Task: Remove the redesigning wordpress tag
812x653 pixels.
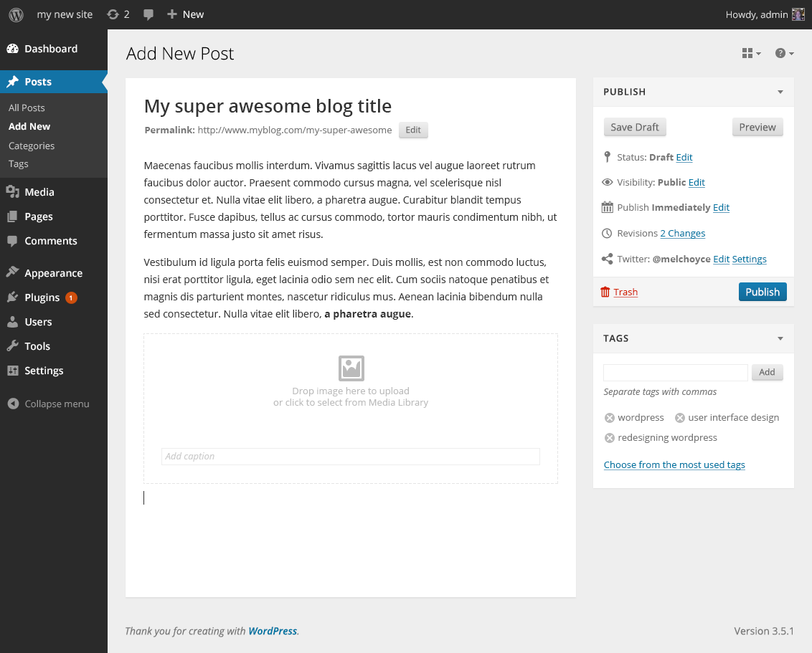Action: tap(610, 438)
